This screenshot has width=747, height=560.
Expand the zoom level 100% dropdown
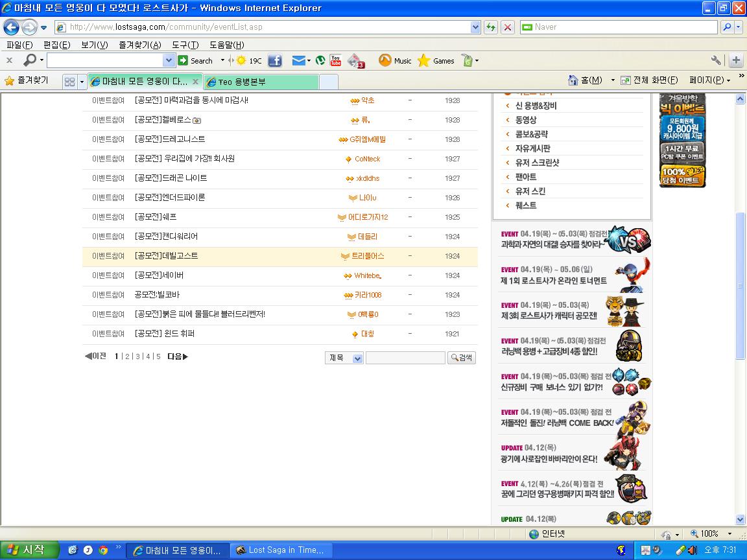click(729, 534)
